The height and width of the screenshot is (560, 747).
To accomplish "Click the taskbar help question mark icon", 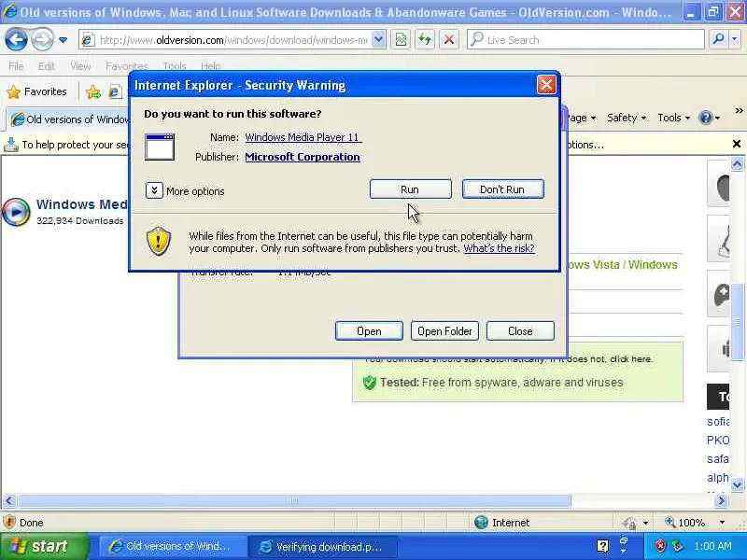I will (x=602, y=546).
